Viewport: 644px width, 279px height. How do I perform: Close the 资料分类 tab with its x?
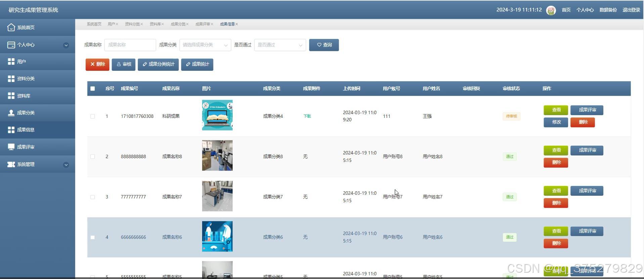coord(142,24)
